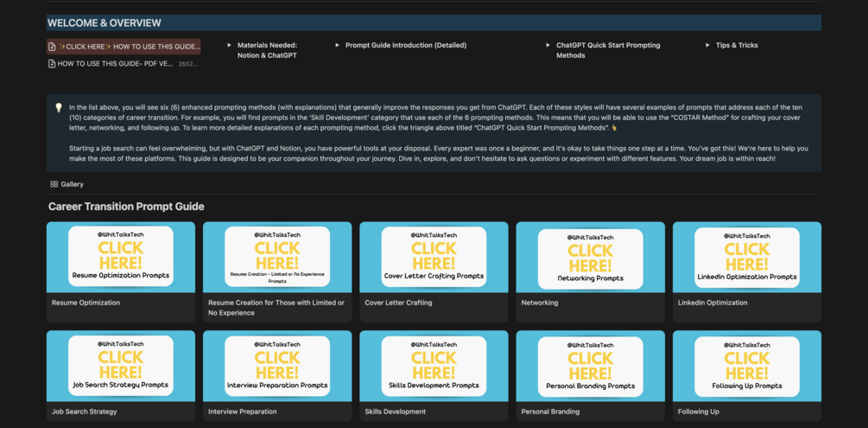Click 'Resume Creation for Those with Limited' card title
868x428 pixels.
click(x=276, y=308)
